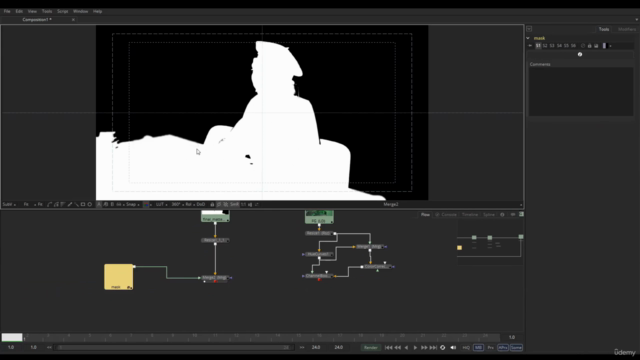
Task: Open the Window menu
Action: point(80,11)
